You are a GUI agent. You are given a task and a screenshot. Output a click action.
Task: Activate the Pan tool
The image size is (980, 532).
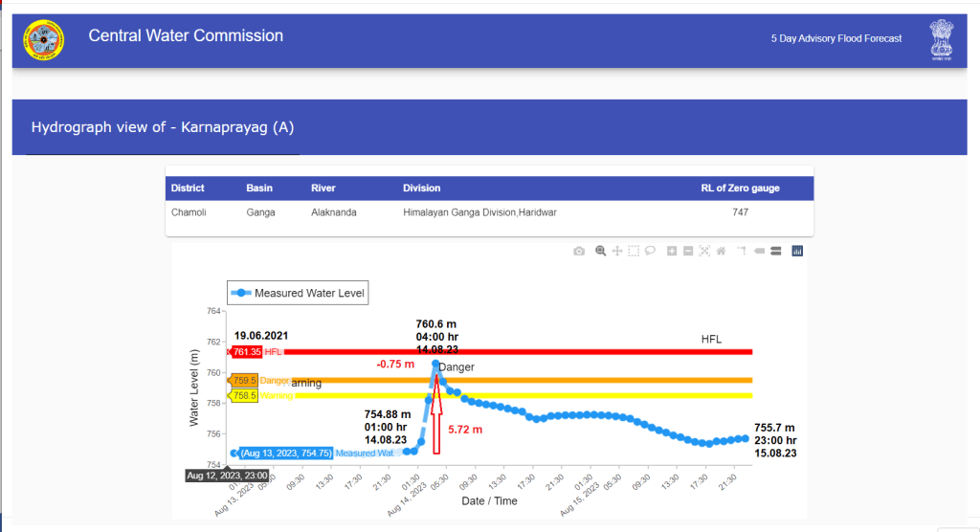[x=617, y=251]
